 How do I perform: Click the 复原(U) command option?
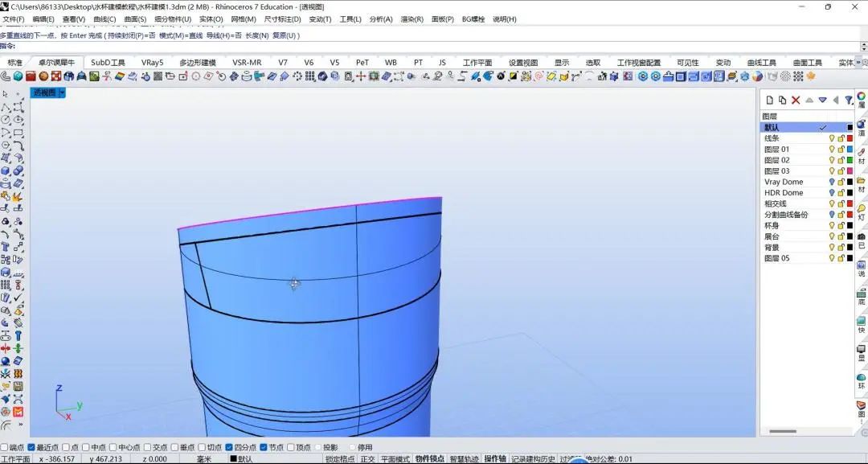pyautogui.click(x=285, y=35)
